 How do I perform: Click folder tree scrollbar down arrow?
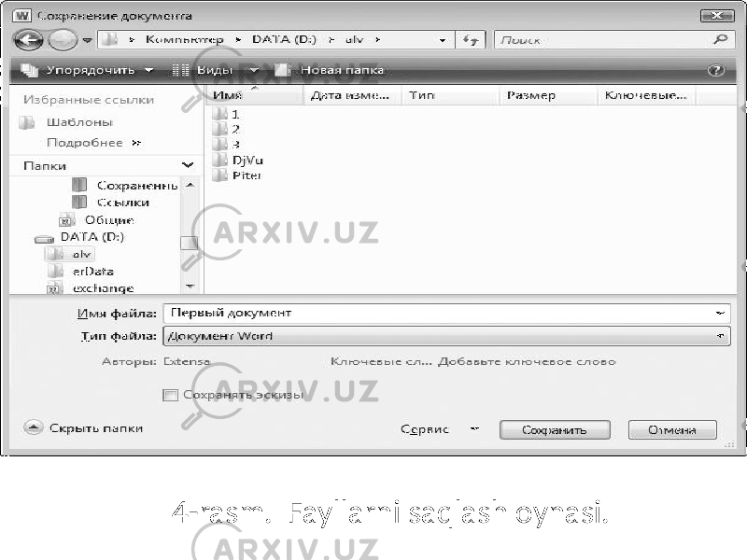coord(190,287)
